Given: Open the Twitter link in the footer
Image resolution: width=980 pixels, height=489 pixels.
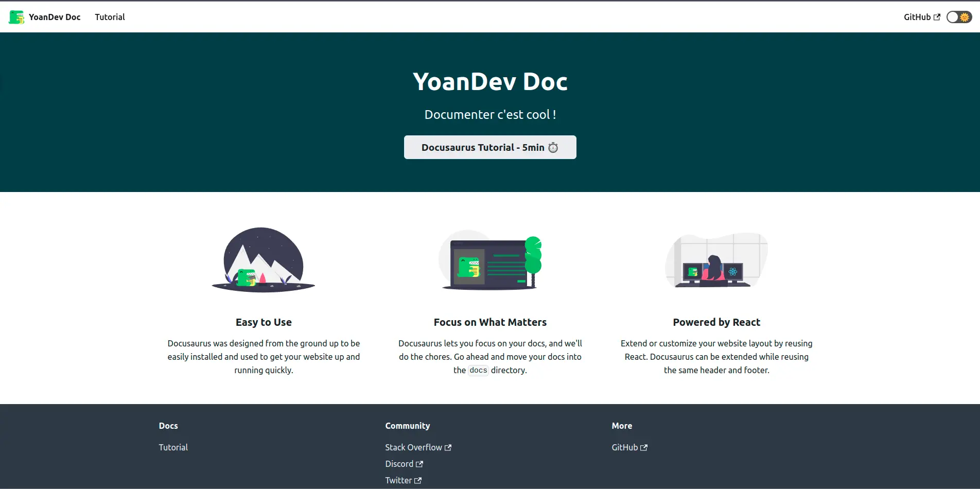Looking at the screenshot, I should tap(398, 480).
